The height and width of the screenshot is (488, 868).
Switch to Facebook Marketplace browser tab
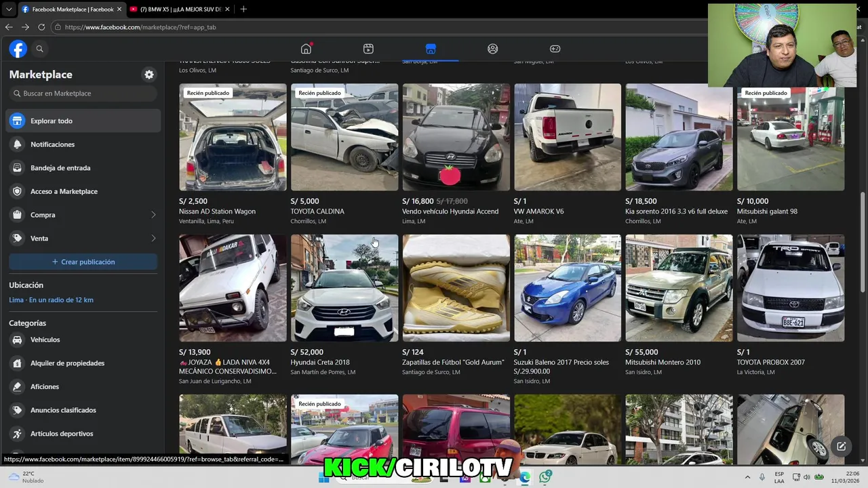[x=71, y=9]
